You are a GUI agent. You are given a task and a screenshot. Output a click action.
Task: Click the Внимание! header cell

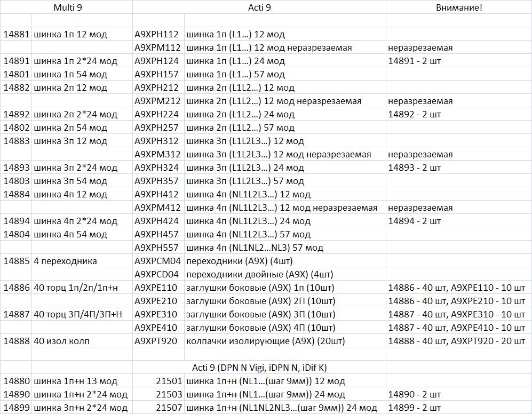coord(459,7)
